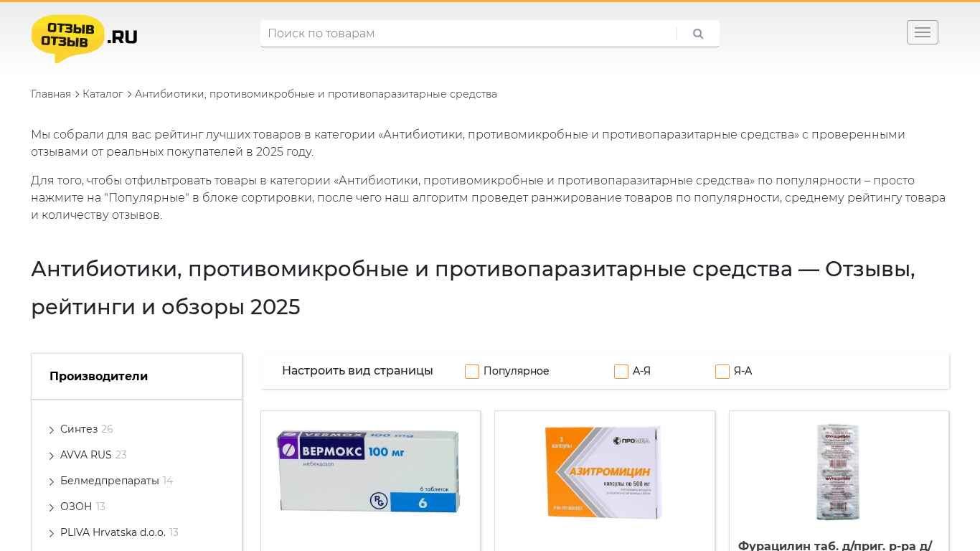Click the current category breadcrumb Антибиотики
Viewport: 980px width, 551px height.
[x=316, y=94]
